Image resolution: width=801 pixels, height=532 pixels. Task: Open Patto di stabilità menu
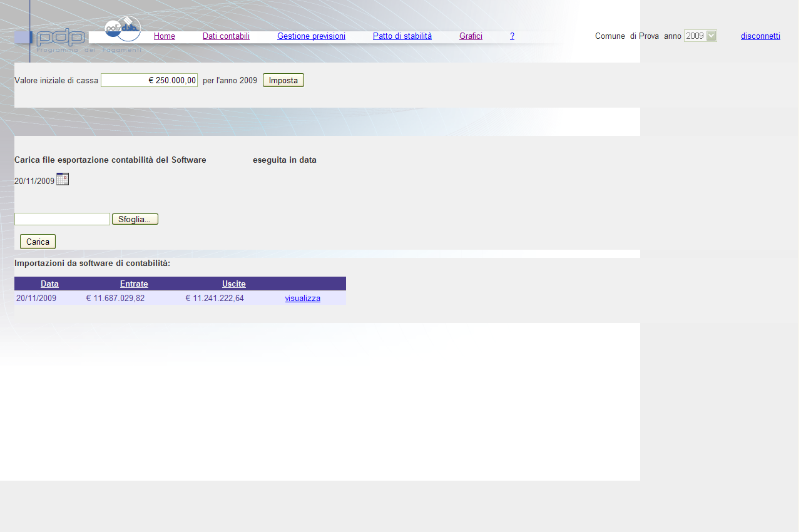[402, 36]
